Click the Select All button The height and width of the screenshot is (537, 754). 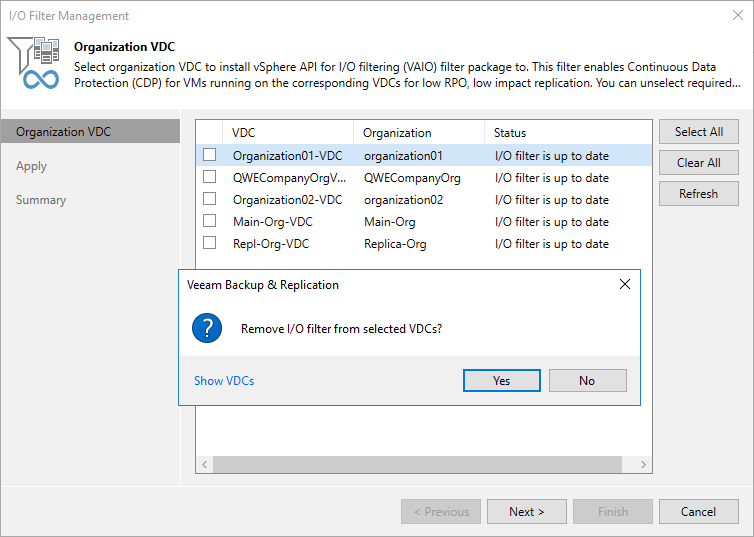click(699, 132)
